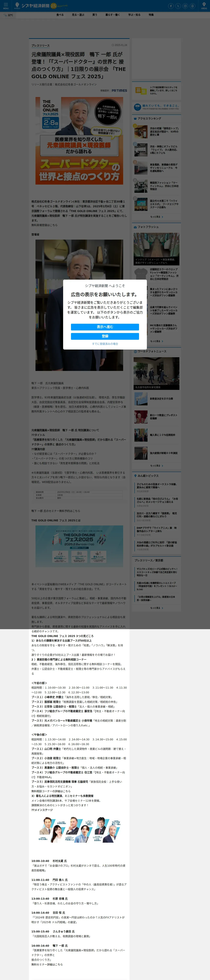Open the speaker portrait photo of 鴨下 一郎

[79, 305]
